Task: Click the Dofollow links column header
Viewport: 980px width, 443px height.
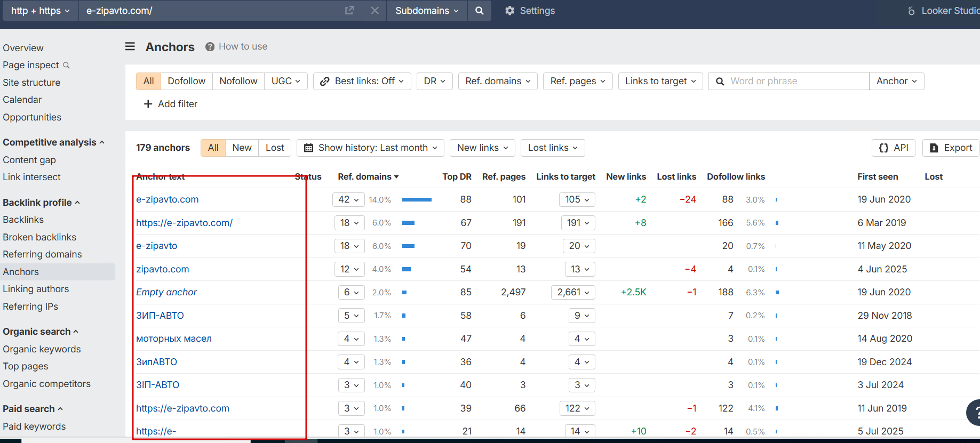Action: click(736, 176)
